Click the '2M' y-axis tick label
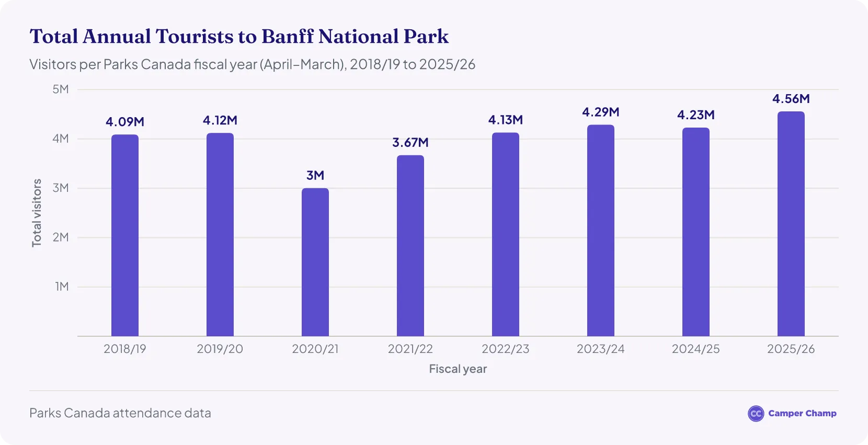 [x=61, y=237]
